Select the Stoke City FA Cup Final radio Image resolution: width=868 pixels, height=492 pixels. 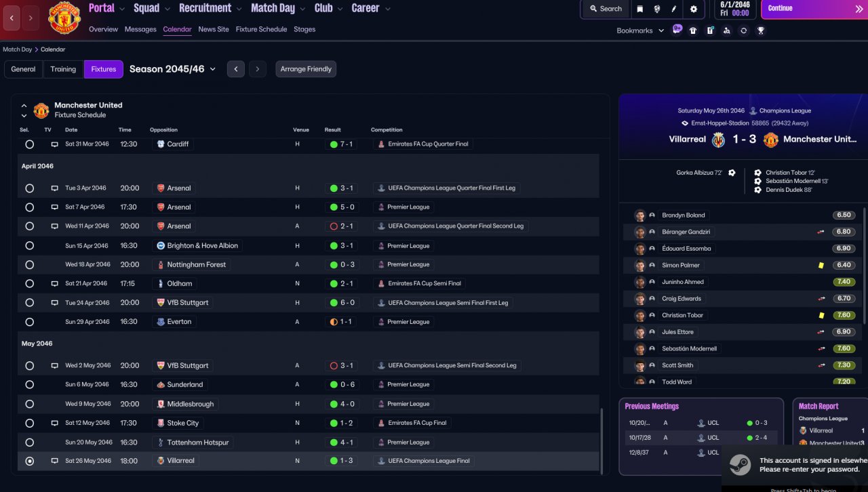(29, 423)
